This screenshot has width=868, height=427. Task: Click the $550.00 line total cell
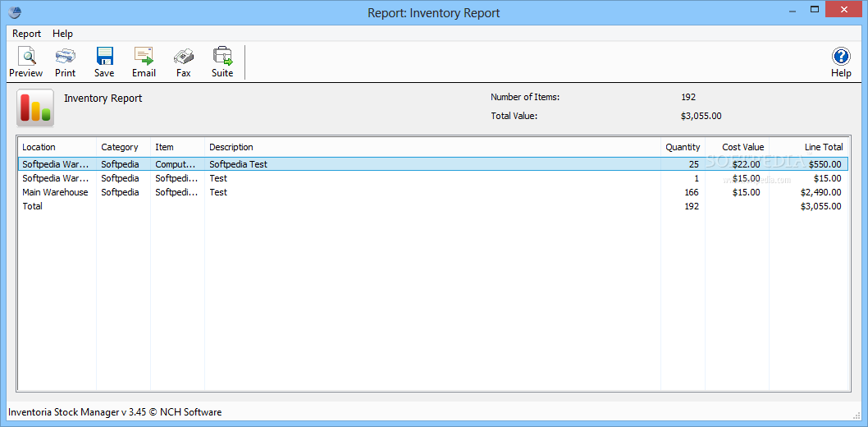coord(825,164)
